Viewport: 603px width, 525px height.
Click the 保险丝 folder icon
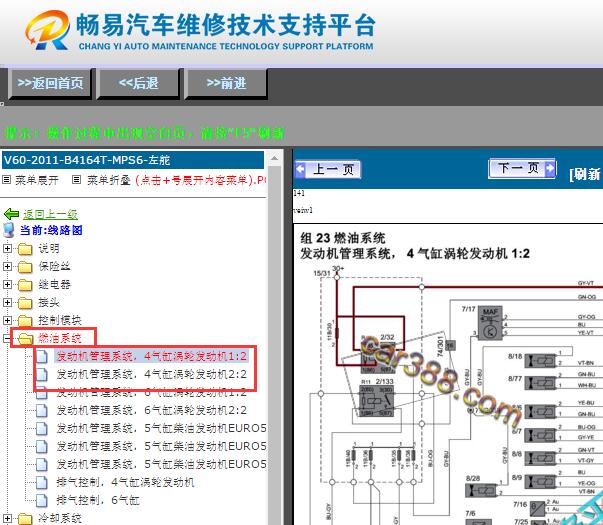click(25, 267)
